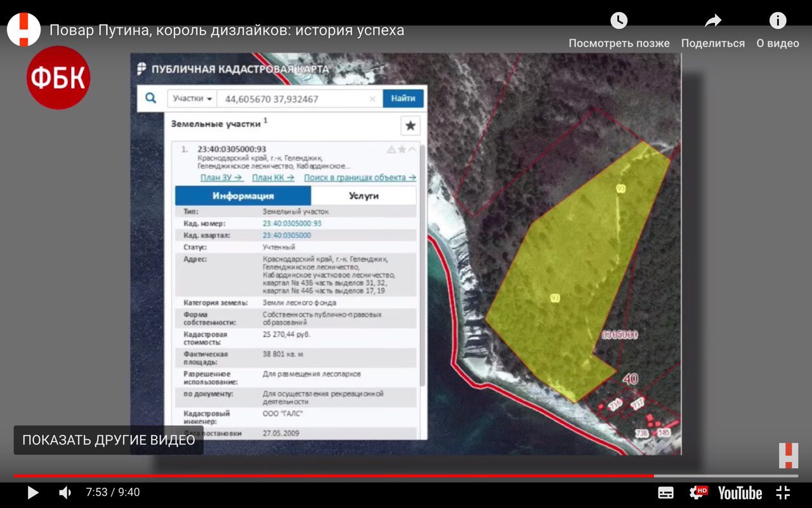Open the channel avatar icon
This screenshot has height=508, width=812.
pyautogui.click(x=23, y=30)
